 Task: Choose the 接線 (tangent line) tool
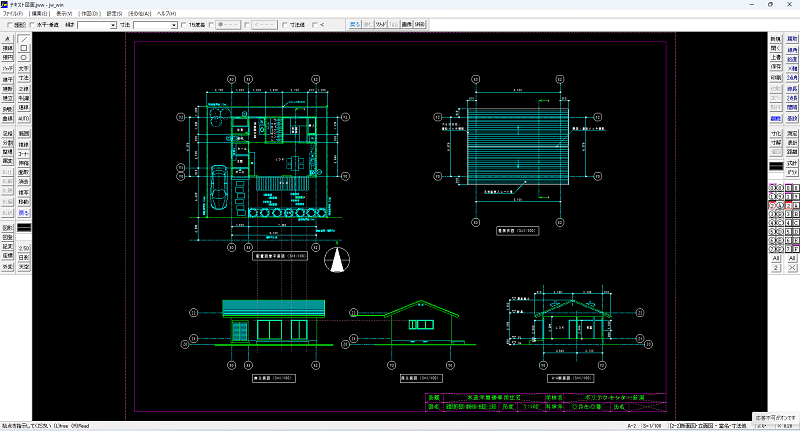pyautogui.click(x=7, y=48)
